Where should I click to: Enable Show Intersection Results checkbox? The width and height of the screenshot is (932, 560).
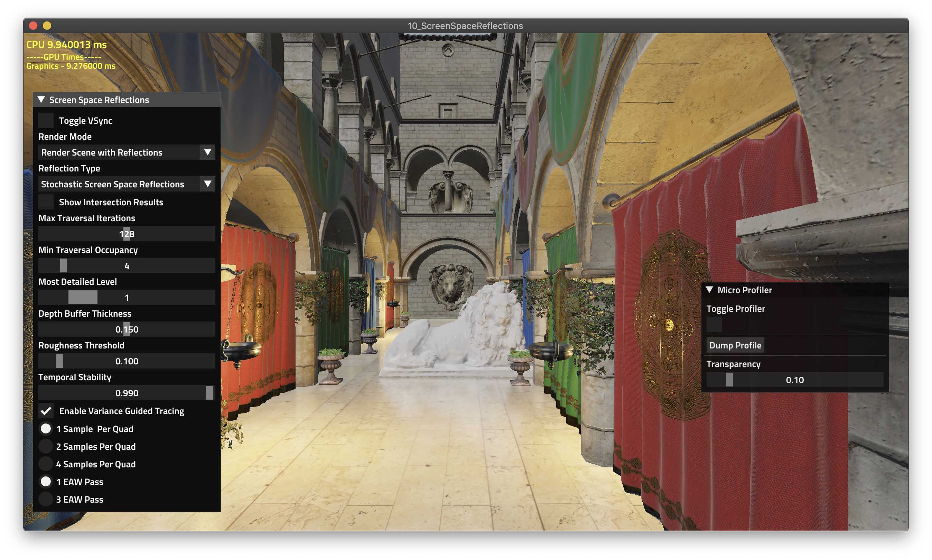pos(45,203)
